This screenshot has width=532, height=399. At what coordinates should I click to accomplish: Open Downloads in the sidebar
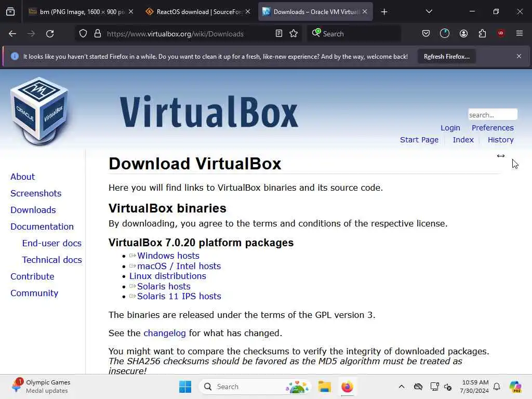[x=33, y=210]
